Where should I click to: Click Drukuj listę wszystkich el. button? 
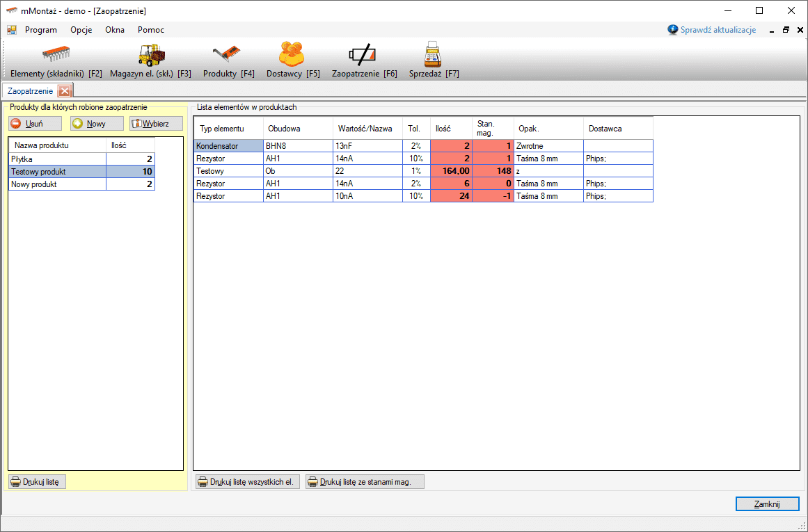247,481
